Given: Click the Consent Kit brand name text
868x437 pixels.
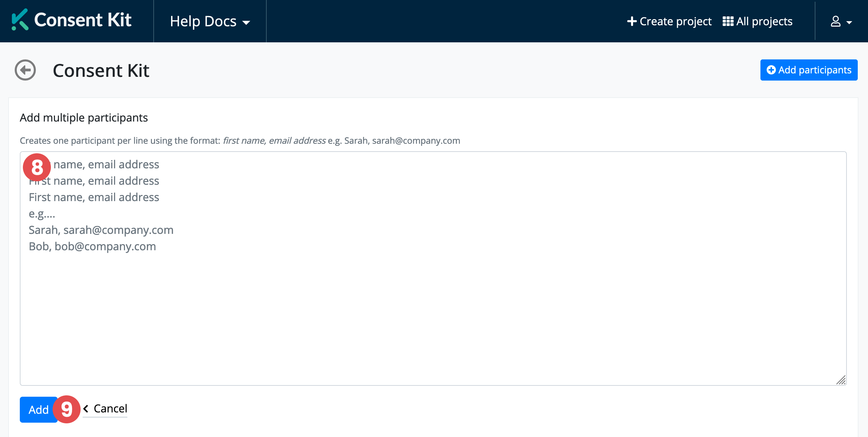Looking at the screenshot, I should (x=83, y=20).
